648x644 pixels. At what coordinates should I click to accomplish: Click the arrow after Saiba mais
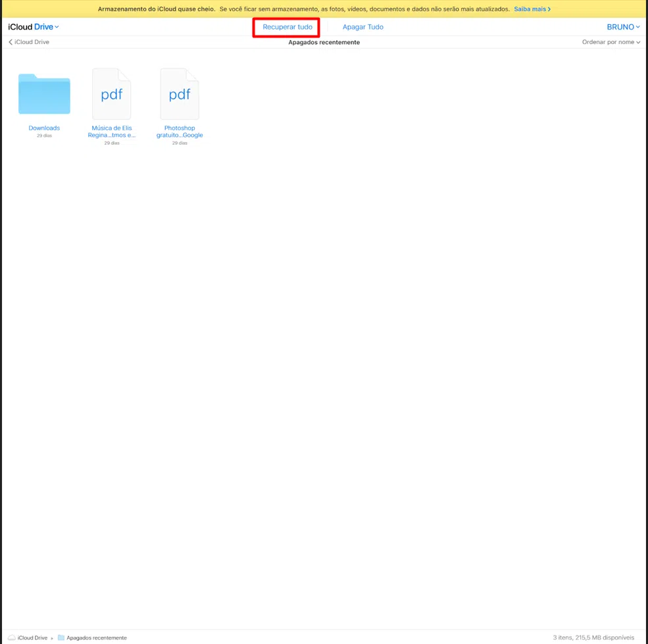click(x=549, y=9)
